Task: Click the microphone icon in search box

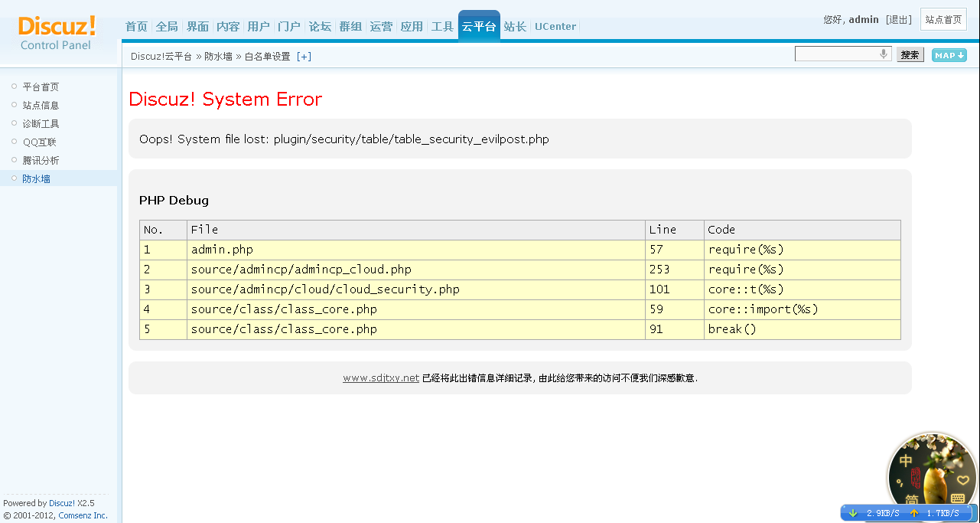Action: pos(884,54)
